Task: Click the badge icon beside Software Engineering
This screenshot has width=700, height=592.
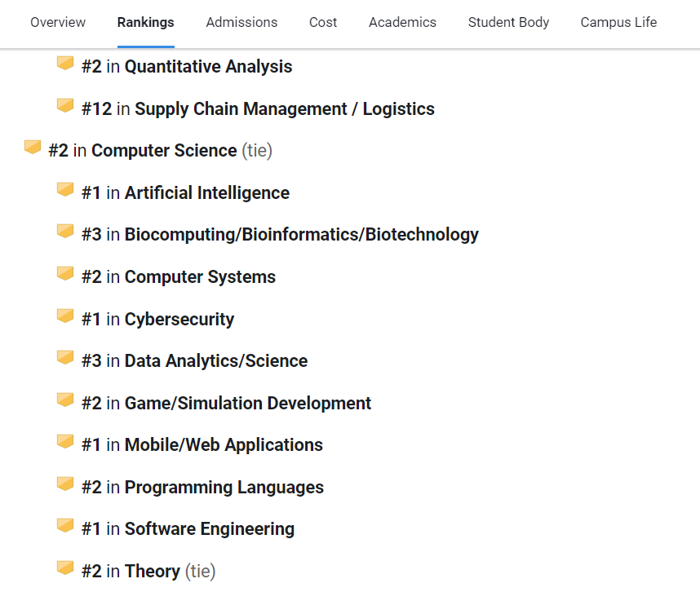Action: point(65,525)
